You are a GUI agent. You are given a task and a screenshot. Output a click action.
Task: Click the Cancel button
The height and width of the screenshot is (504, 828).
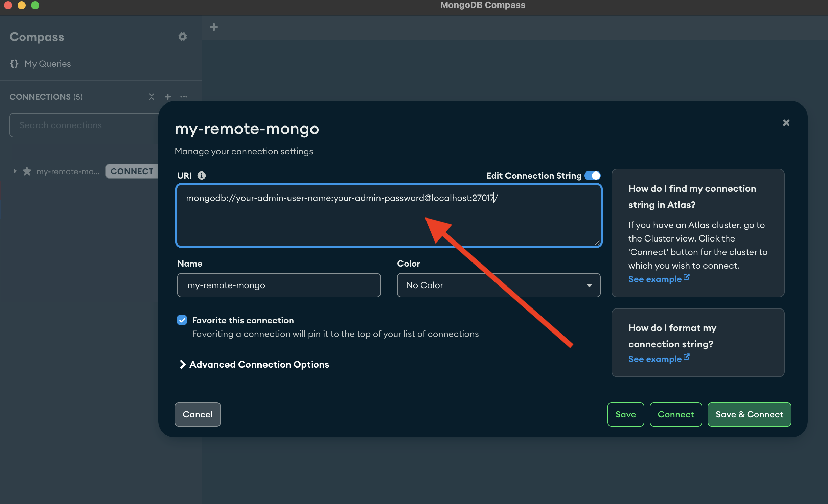click(198, 414)
